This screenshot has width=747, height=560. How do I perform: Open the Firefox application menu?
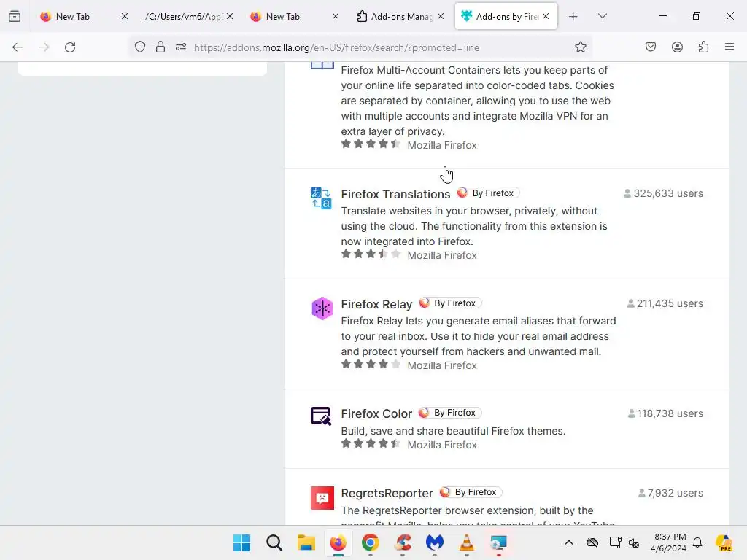(x=729, y=47)
